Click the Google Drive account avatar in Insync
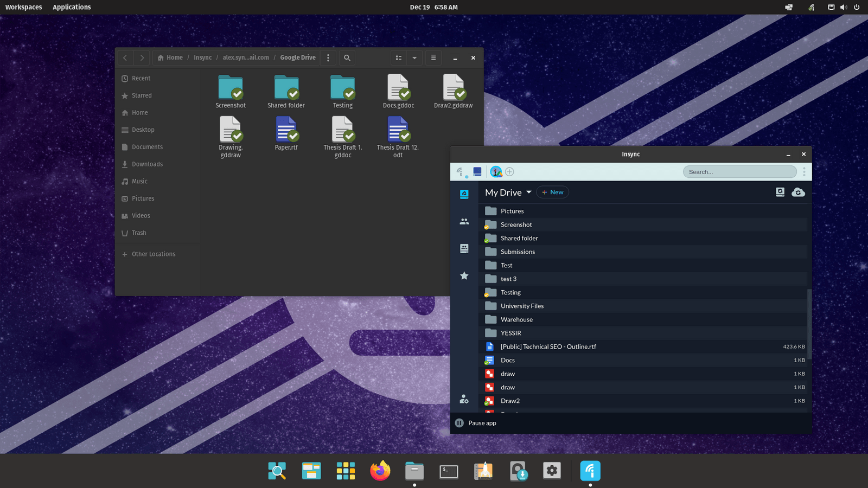The height and width of the screenshot is (488, 868). pyautogui.click(x=496, y=171)
